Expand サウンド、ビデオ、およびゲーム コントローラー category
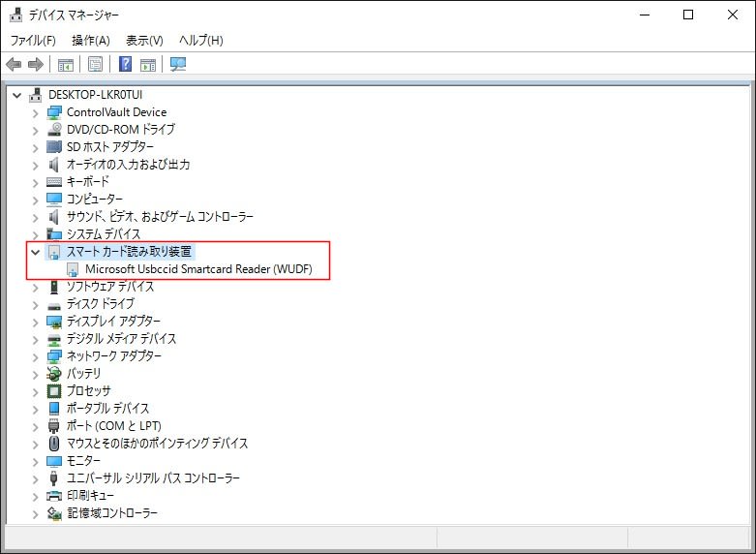The image size is (756, 554). (35, 217)
